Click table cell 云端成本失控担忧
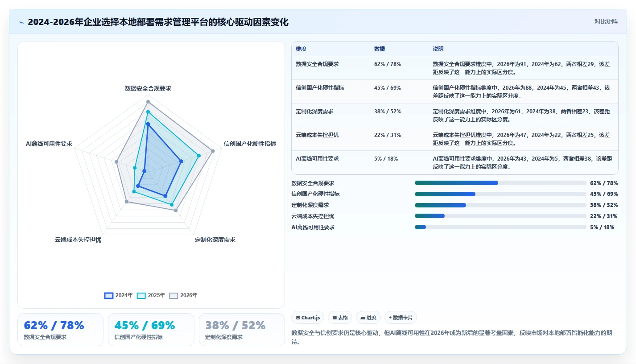Screen dimensions: 636x364 317,135
